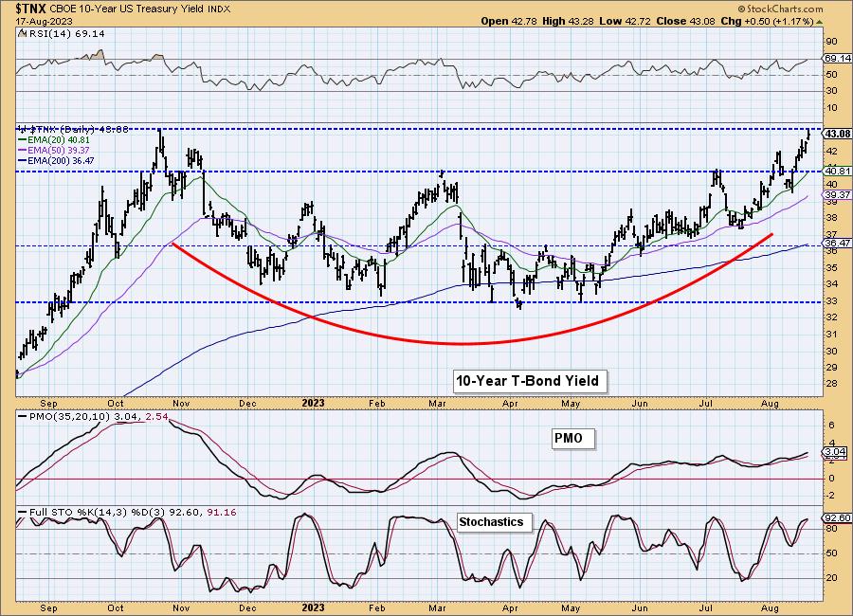This screenshot has height=616, width=853.
Task: Click the 36.47 EMA tag on right axis
Action: [838, 244]
